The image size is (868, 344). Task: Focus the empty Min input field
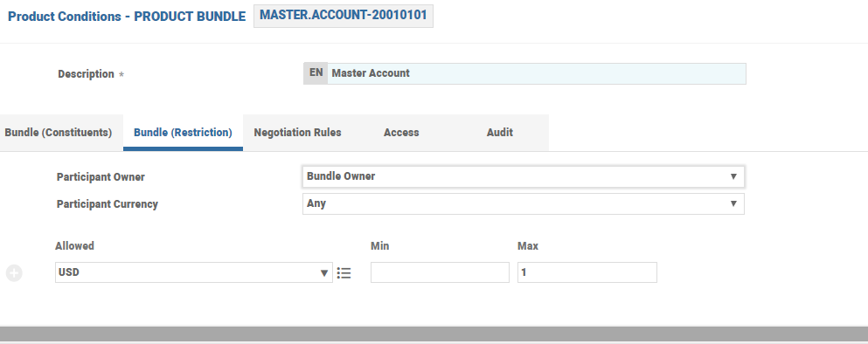point(440,272)
